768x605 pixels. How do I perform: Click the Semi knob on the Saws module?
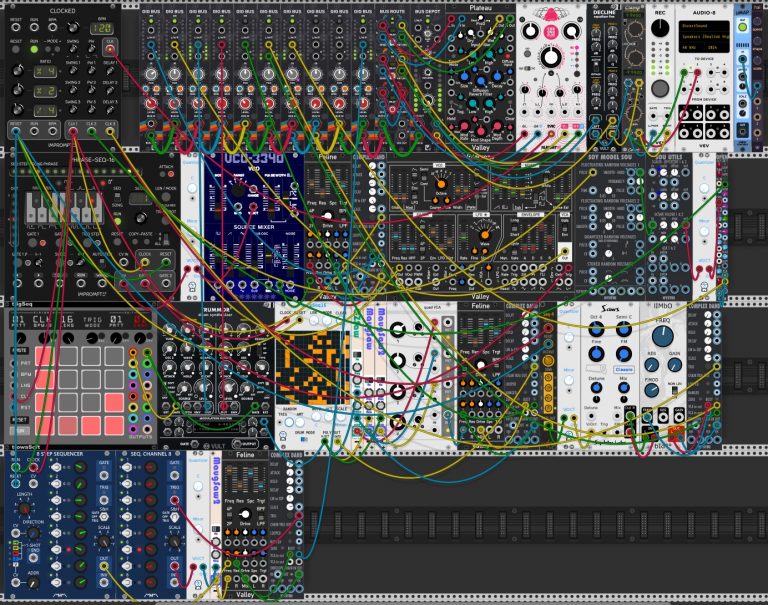[624, 330]
